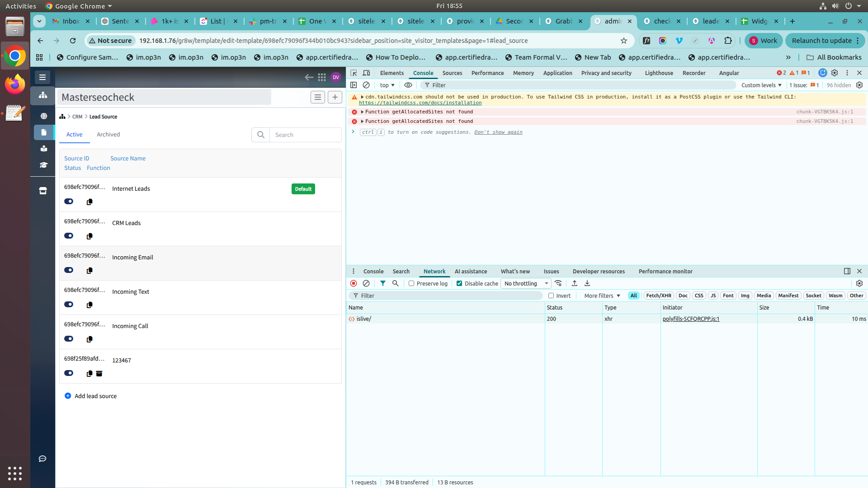The image size is (868, 488).
Task: Open the tailwindcss installation docs link
Action: point(420,103)
